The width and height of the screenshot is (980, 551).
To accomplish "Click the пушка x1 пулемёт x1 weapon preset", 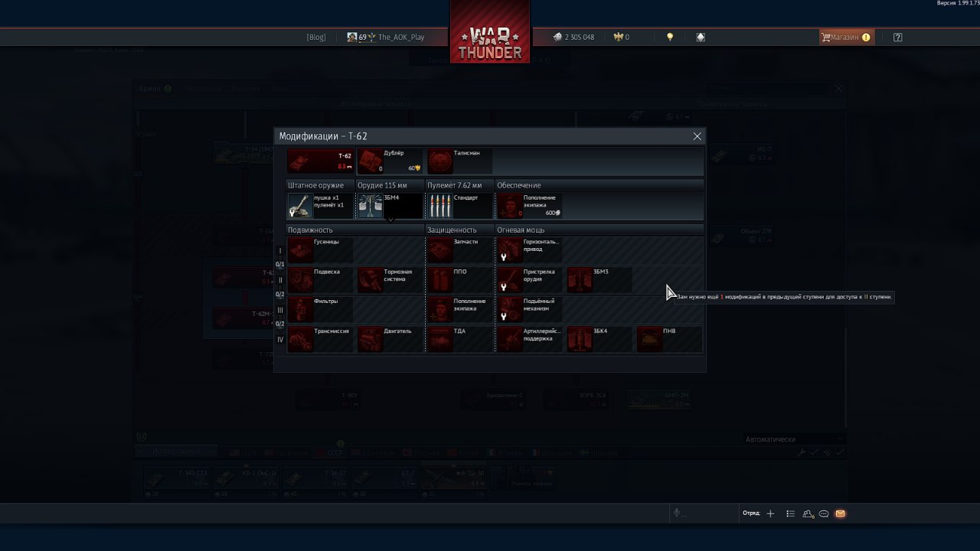I will click(x=321, y=206).
